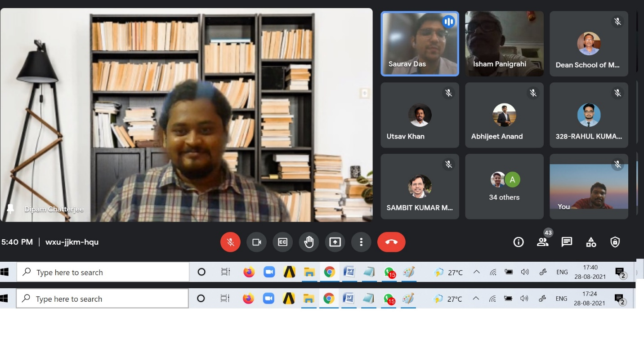Viewport: 644px width, 362px height.
Task: Leave the call with the red hang-up button
Action: tap(391, 242)
